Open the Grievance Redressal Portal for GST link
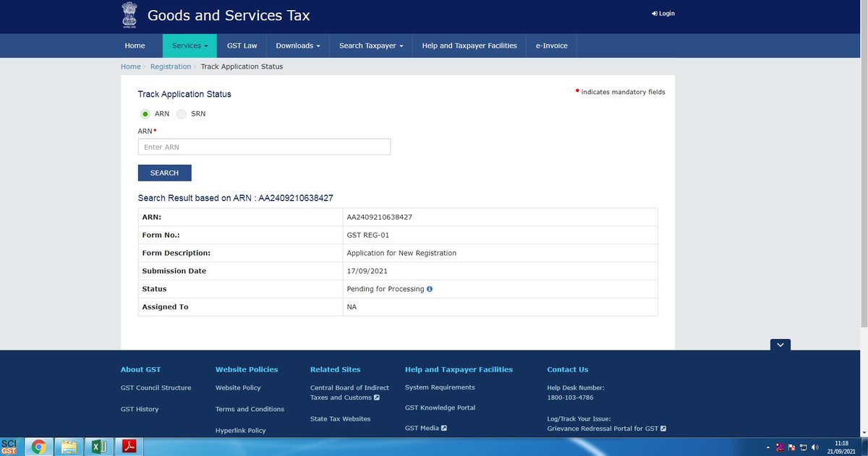868x456 pixels. click(x=606, y=429)
